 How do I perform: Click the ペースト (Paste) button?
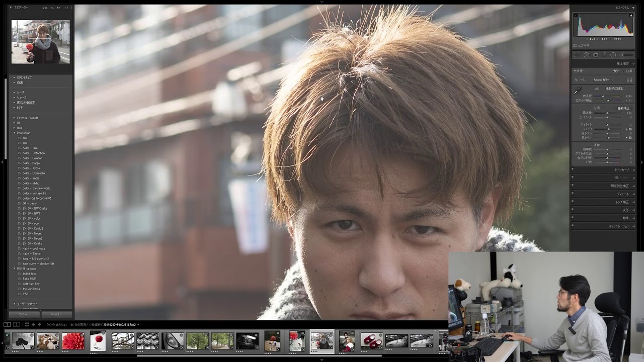click(57, 315)
